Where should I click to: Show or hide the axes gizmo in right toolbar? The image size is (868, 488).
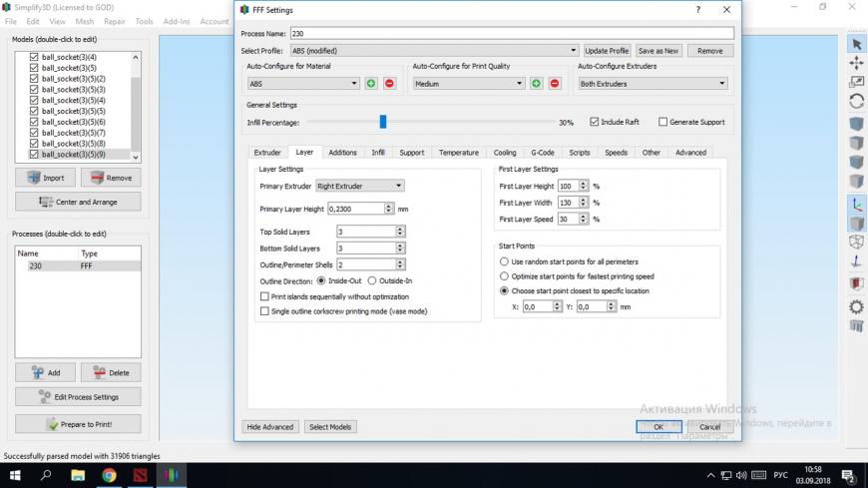click(x=856, y=204)
